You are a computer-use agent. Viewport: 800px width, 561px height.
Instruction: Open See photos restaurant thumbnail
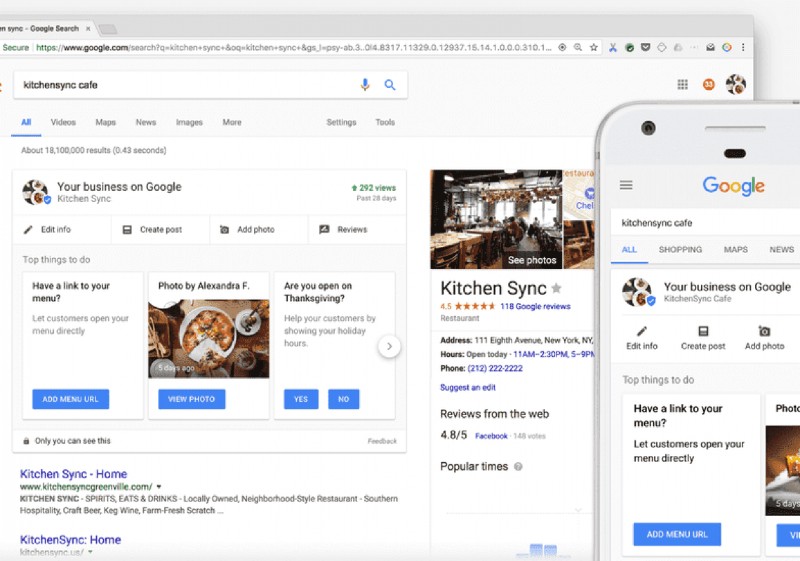coord(496,219)
